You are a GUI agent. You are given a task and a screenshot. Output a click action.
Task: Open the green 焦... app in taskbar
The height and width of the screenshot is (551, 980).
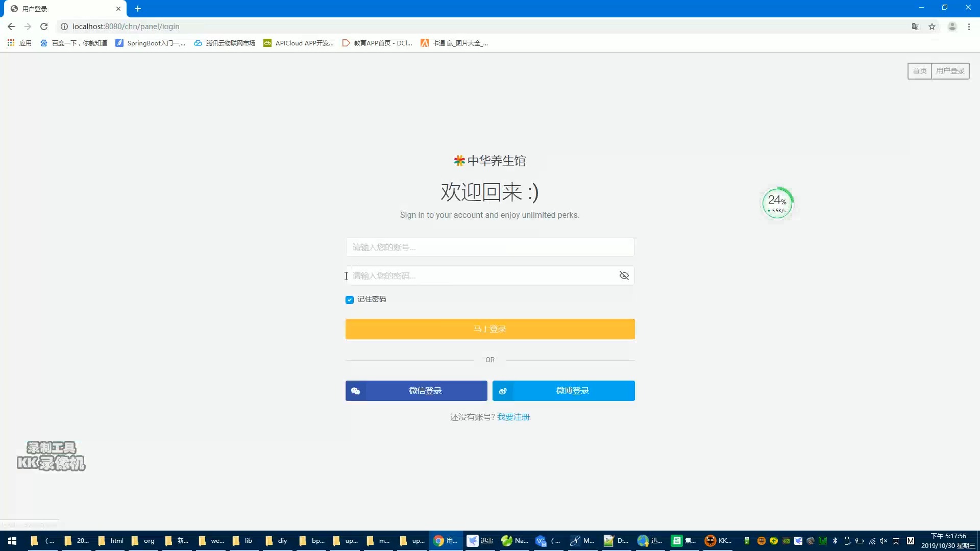coord(683,541)
